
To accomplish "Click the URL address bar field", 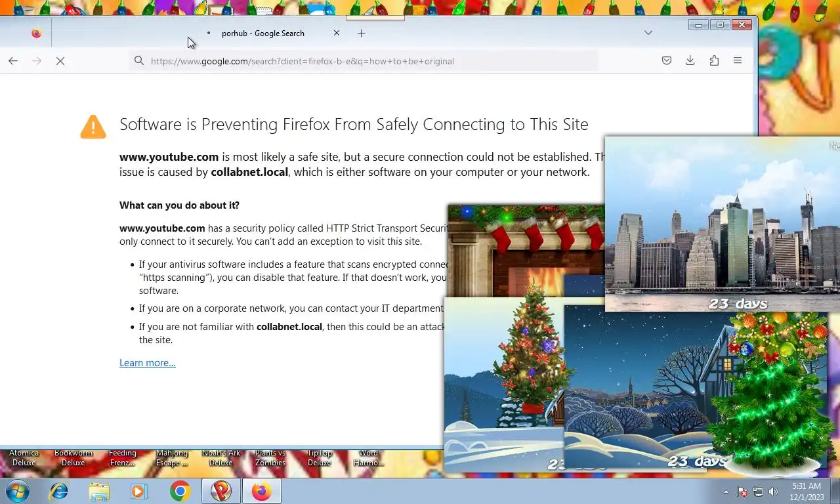I will pos(364,61).
